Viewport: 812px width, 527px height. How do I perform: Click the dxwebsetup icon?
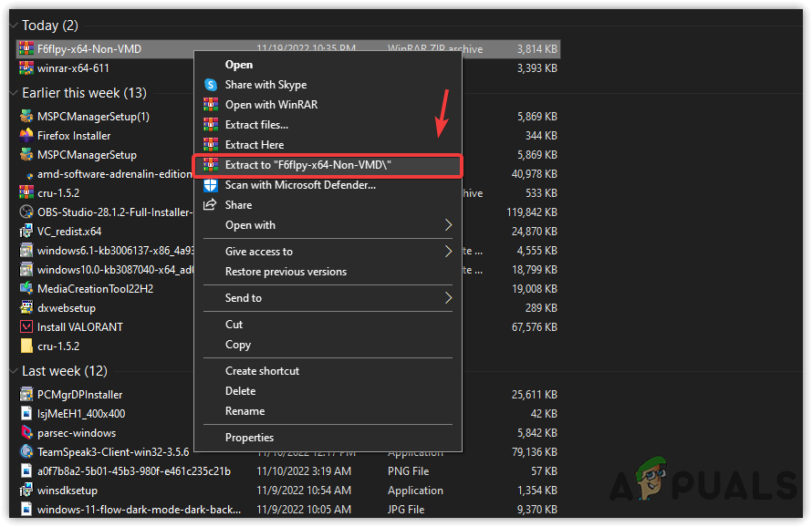26,307
